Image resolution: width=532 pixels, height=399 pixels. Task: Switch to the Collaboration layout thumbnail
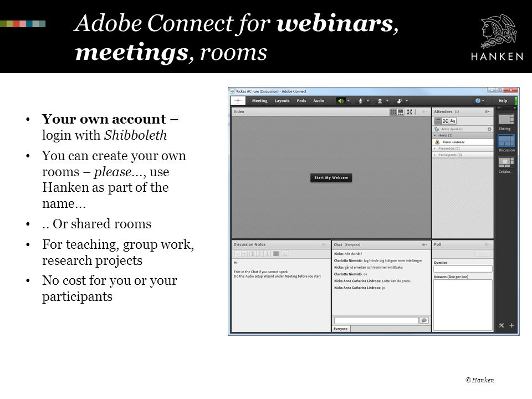[x=506, y=162]
